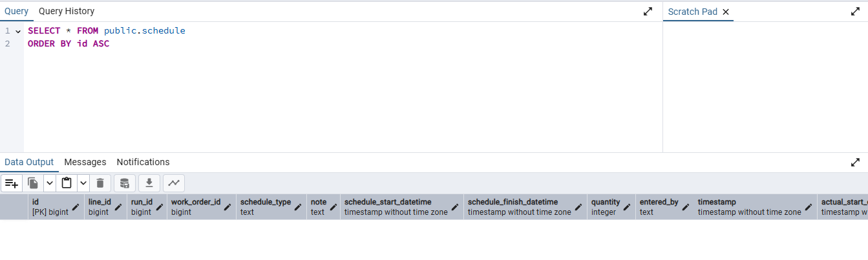
Task: Collapse code fold arrow on line 1
Action: pyautogui.click(x=18, y=31)
